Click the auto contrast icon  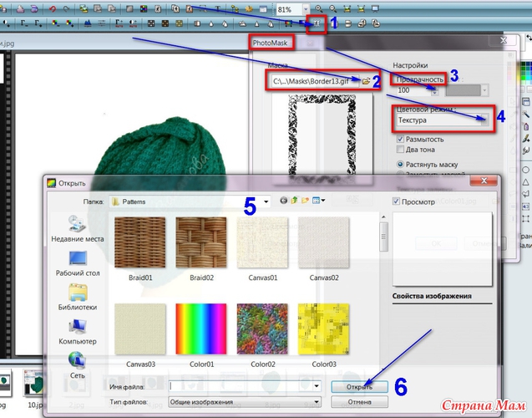(134, 23)
